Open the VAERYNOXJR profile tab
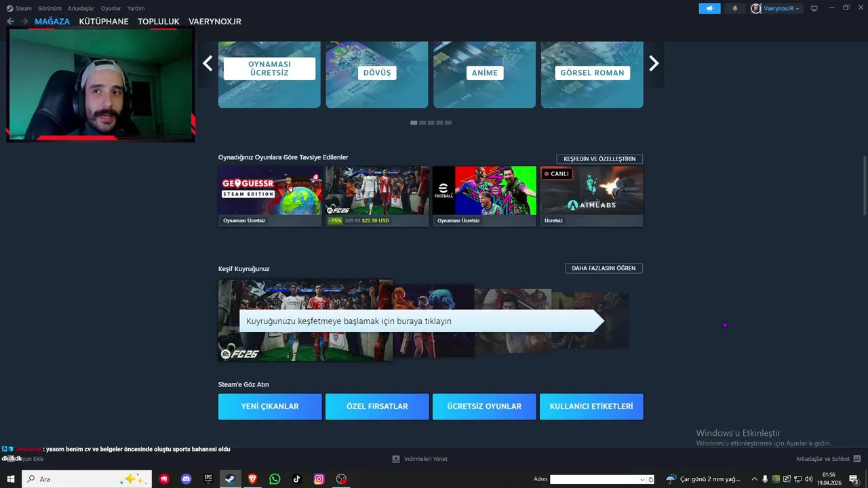 click(x=215, y=21)
